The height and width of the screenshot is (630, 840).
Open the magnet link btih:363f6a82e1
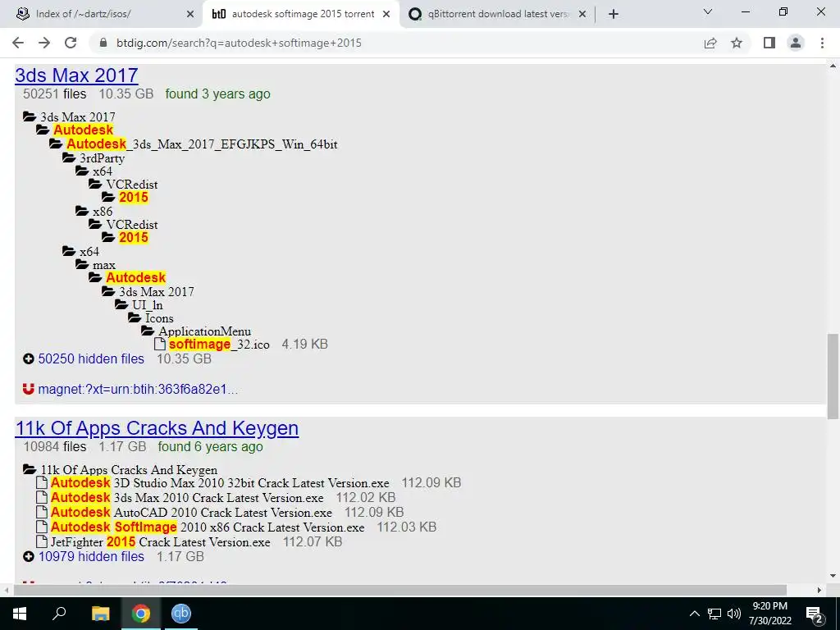click(x=138, y=389)
